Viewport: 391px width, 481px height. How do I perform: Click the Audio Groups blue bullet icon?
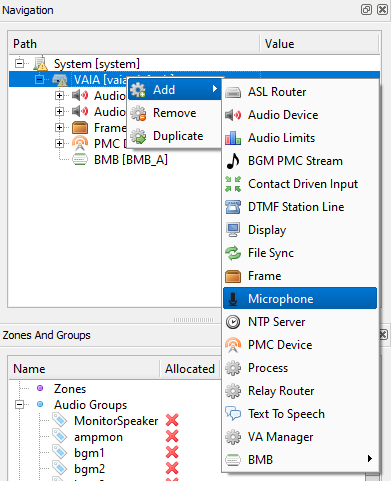click(40, 404)
